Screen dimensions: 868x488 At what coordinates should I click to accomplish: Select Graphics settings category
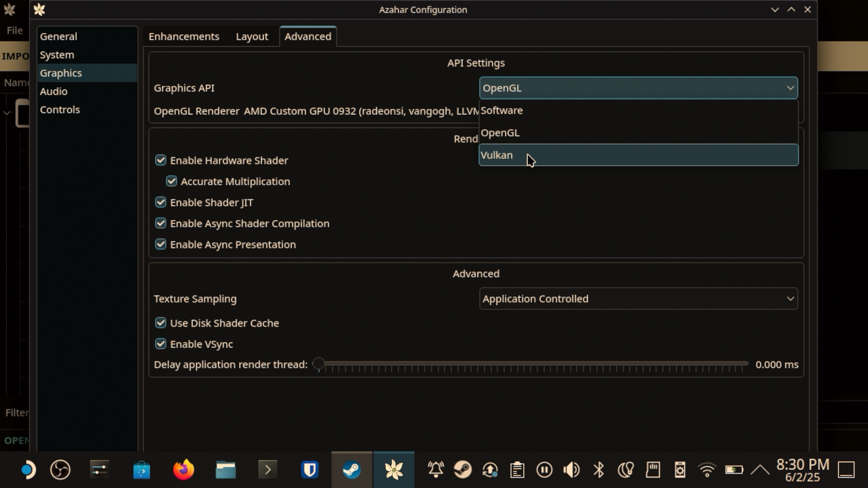(x=87, y=73)
